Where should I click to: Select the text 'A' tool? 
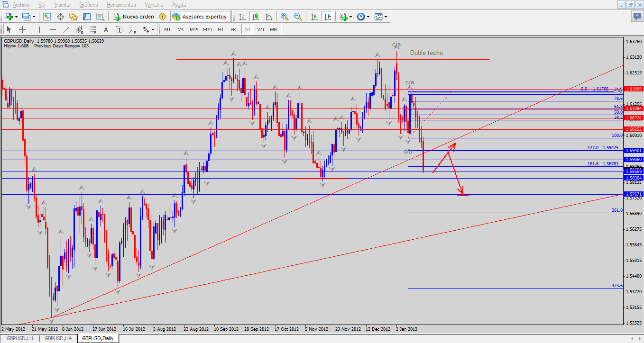pos(106,29)
